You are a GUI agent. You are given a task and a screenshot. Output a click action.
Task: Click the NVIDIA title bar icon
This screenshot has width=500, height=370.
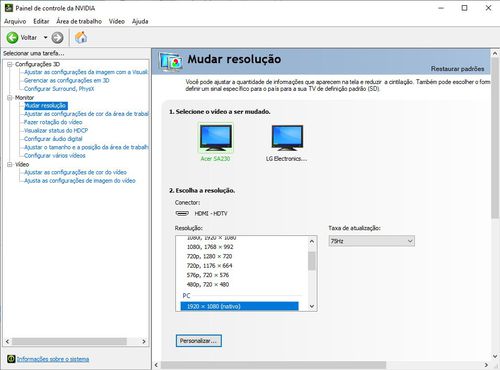pos(9,8)
